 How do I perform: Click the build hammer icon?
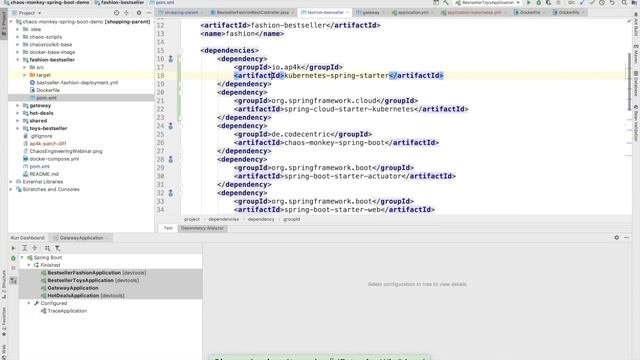(446, 2)
